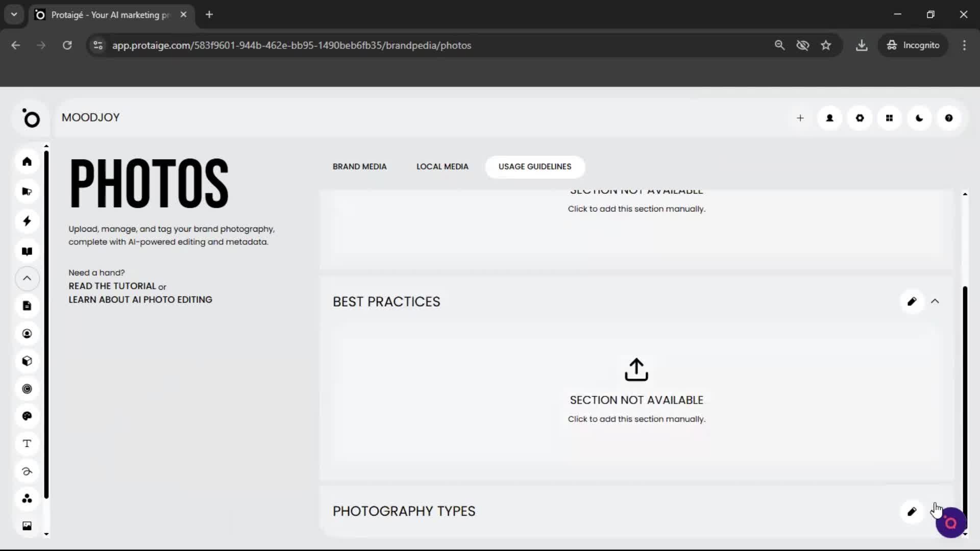Open the images tool at sidebar bottom
The image size is (980, 551).
pos(27,525)
